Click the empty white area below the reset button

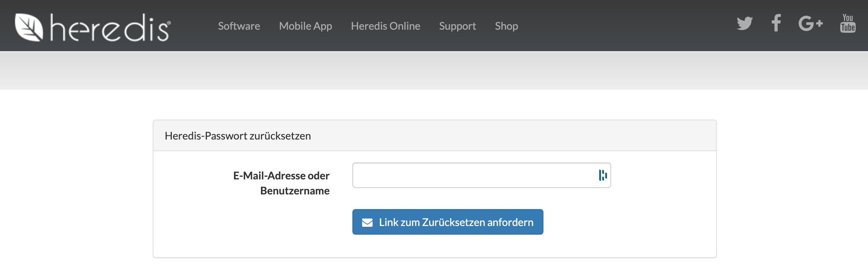(x=434, y=246)
